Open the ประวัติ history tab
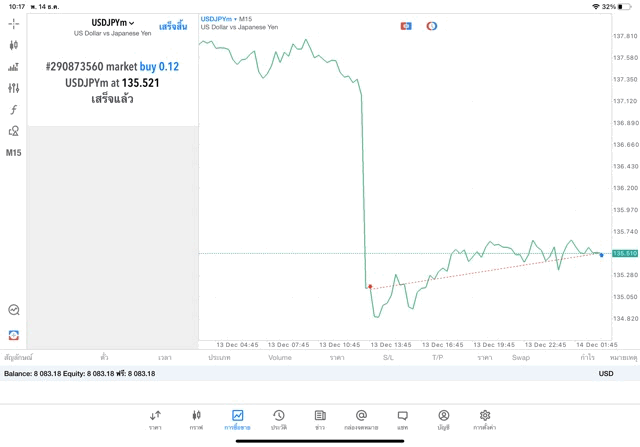 (x=279, y=420)
